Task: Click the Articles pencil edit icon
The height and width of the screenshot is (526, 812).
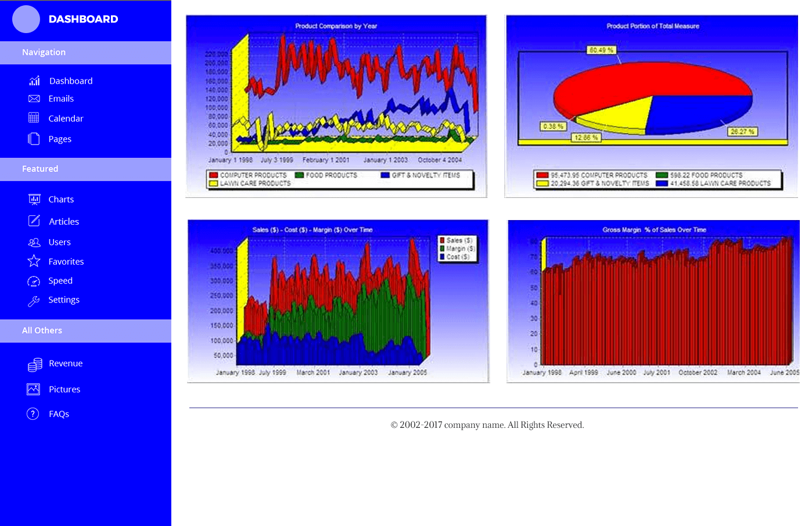Action: [x=34, y=221]
